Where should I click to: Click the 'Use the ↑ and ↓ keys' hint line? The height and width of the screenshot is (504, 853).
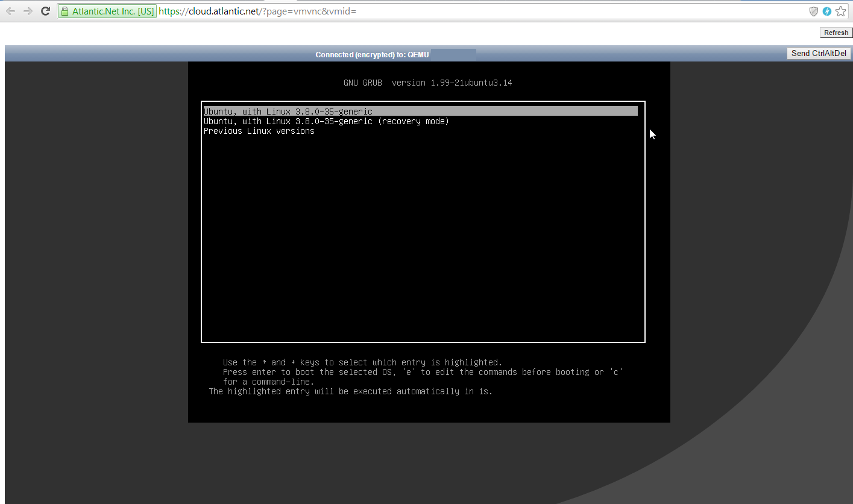(362, 362)
